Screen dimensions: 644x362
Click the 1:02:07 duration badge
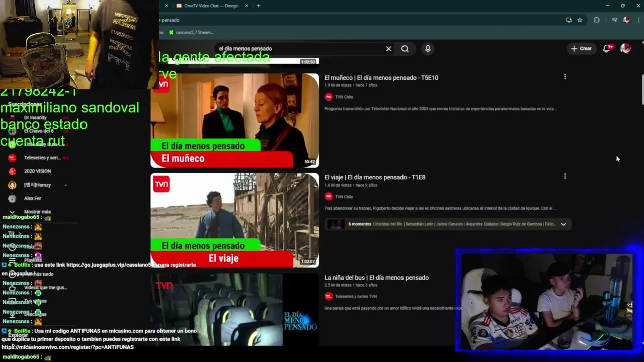tap(308, 262)
